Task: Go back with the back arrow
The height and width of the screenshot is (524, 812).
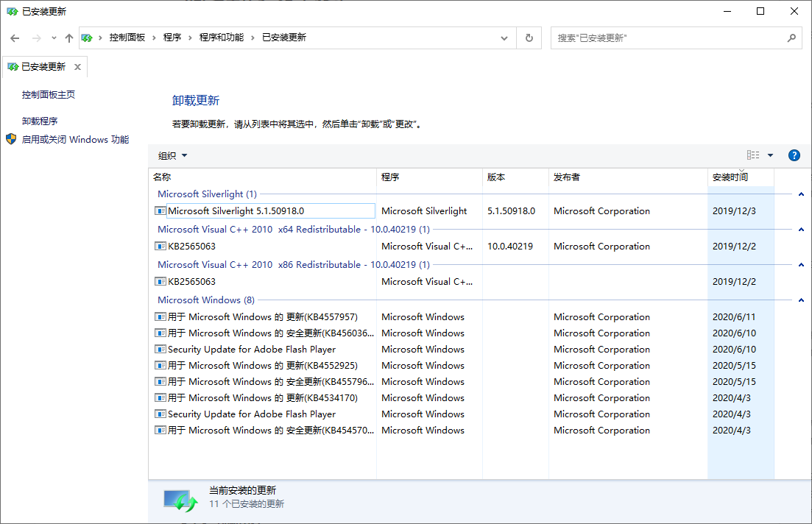Action: (x=15, y=38)
